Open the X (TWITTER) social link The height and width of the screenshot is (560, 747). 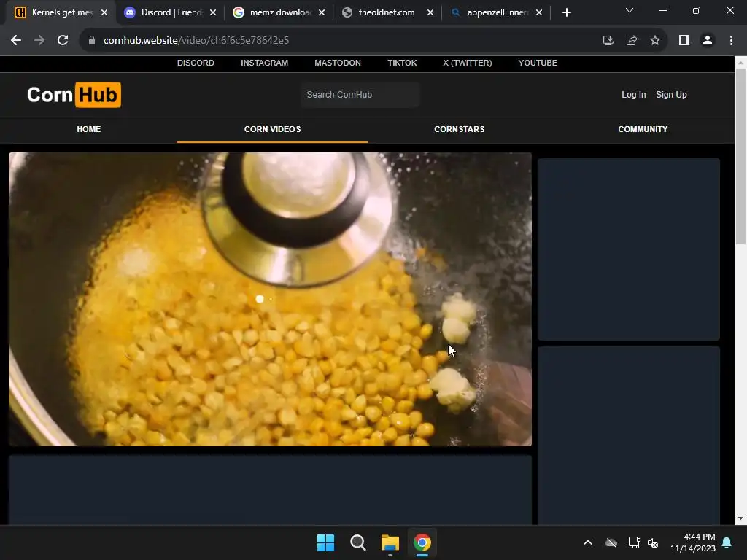coord(468,63)
